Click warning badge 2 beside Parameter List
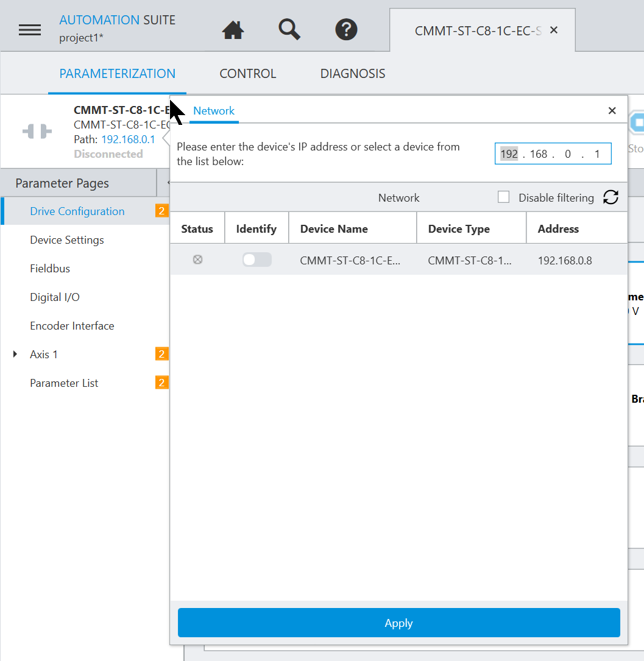The image size is (644, 661). [x=162, y=383]
